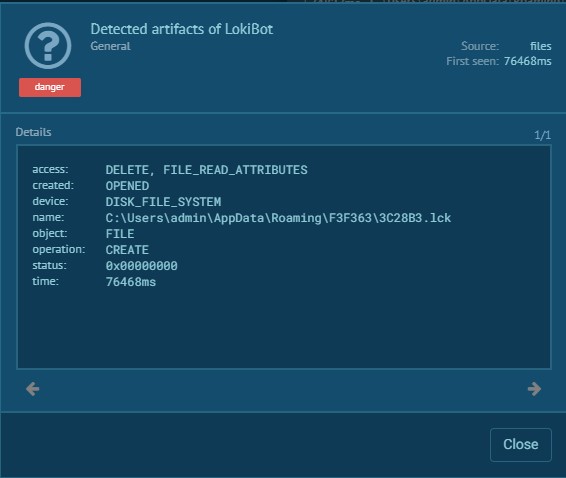The image size is (566, 478).
Task: Click the 1/1 page counter
Action: (x=542, y=135)
